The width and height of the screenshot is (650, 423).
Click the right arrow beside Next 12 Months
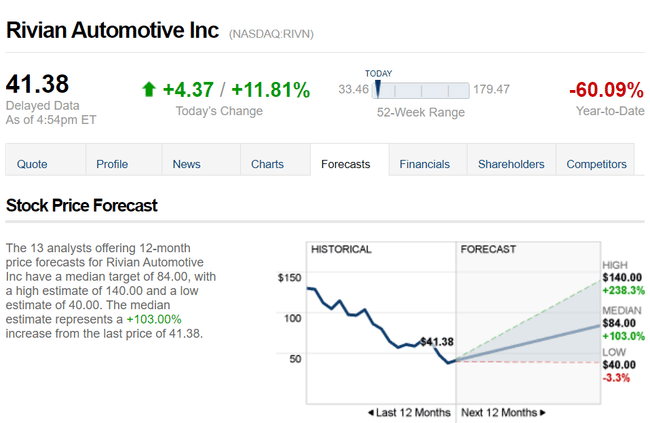543,412
